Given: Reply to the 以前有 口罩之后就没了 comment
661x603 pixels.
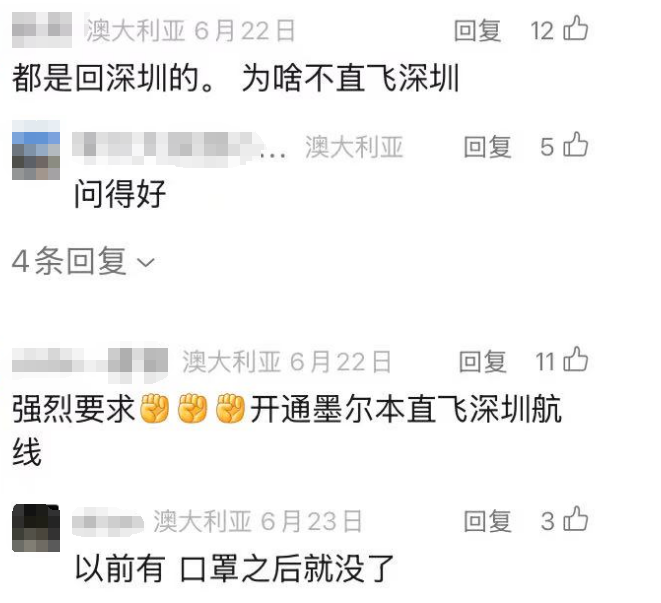Looking at the screenshot, I should tap(488, 521).
